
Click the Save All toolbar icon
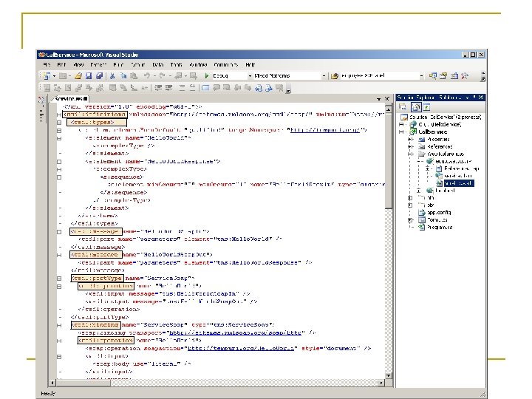(x=98, y=75)
